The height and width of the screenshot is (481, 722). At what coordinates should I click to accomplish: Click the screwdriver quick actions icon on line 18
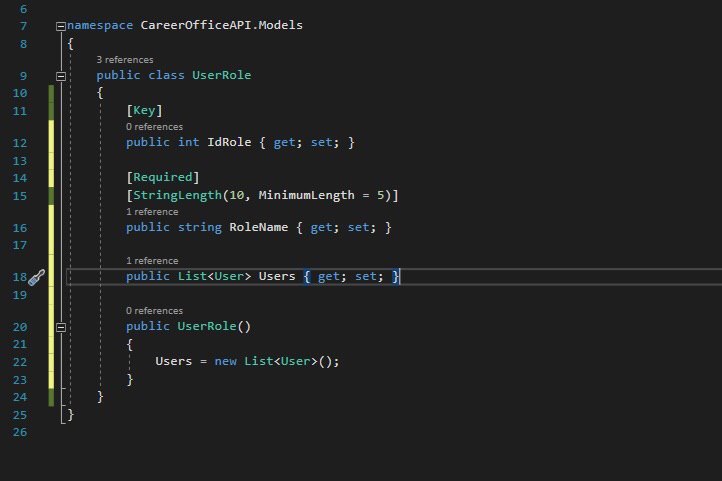tap(36, 277)
